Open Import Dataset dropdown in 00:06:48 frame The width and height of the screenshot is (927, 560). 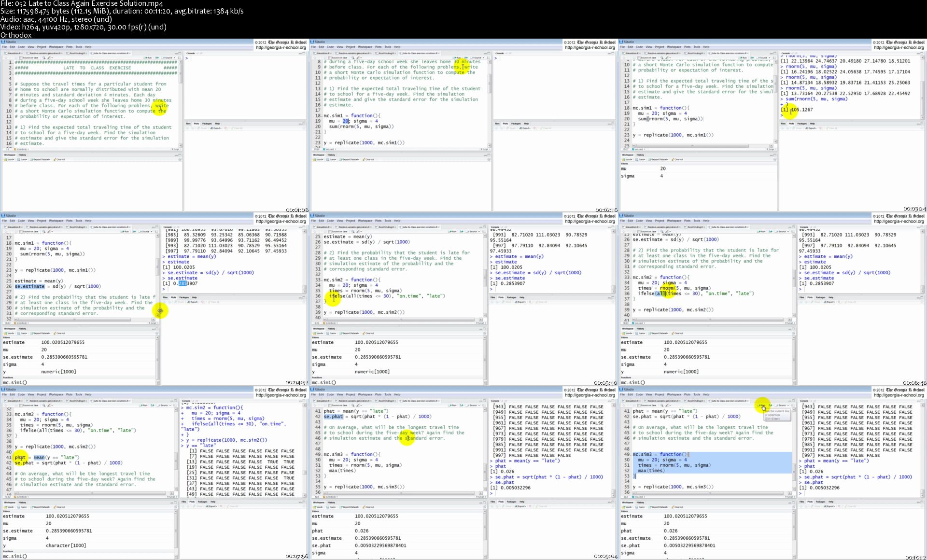(668, 333)
